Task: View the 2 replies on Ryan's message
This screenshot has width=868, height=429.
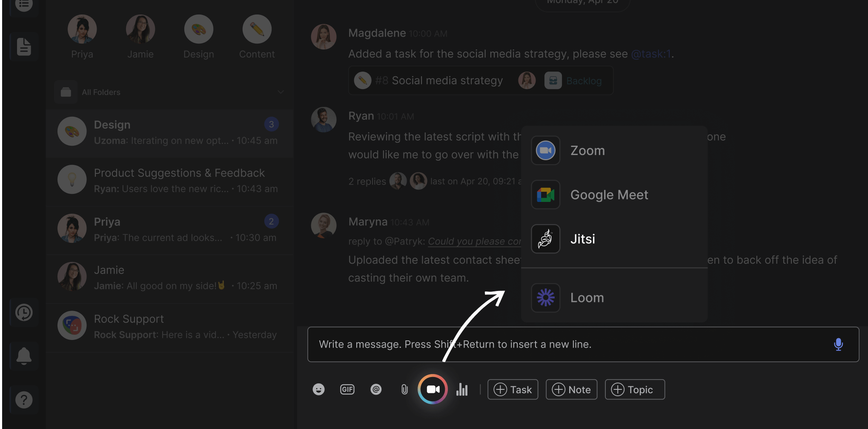Action: (x=367, y=181)
